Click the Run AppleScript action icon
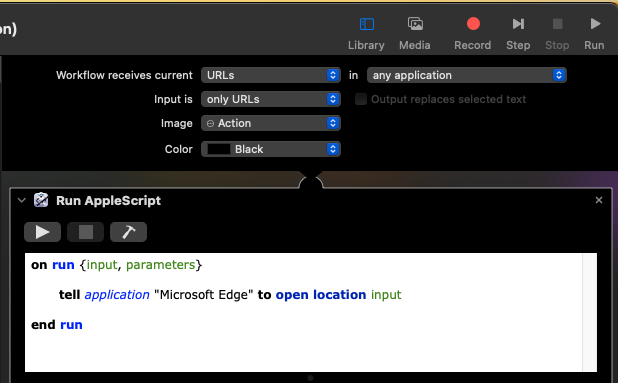Screen dimensions: 618x383 pos(41,200)
